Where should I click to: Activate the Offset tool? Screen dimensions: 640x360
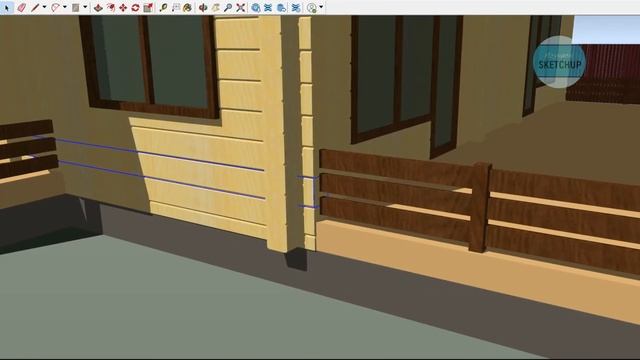(x=111, y=7)
